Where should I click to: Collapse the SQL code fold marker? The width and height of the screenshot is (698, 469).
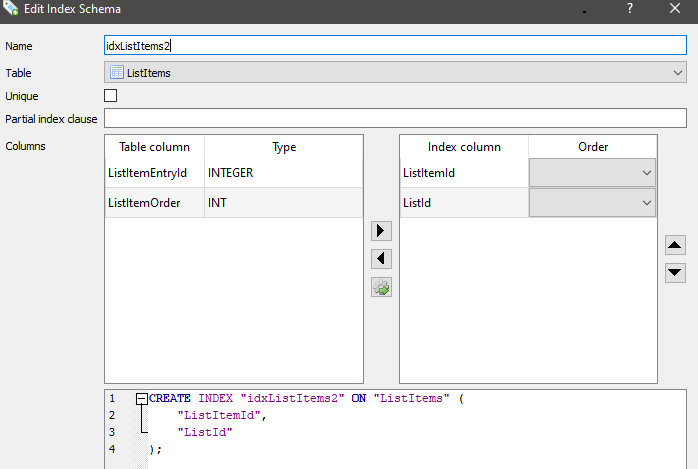141,398
